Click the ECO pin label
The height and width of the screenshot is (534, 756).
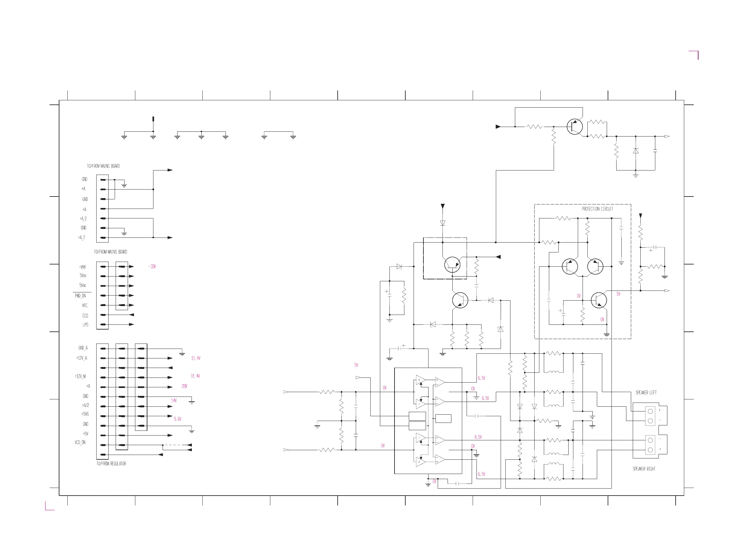pos(85,316)
